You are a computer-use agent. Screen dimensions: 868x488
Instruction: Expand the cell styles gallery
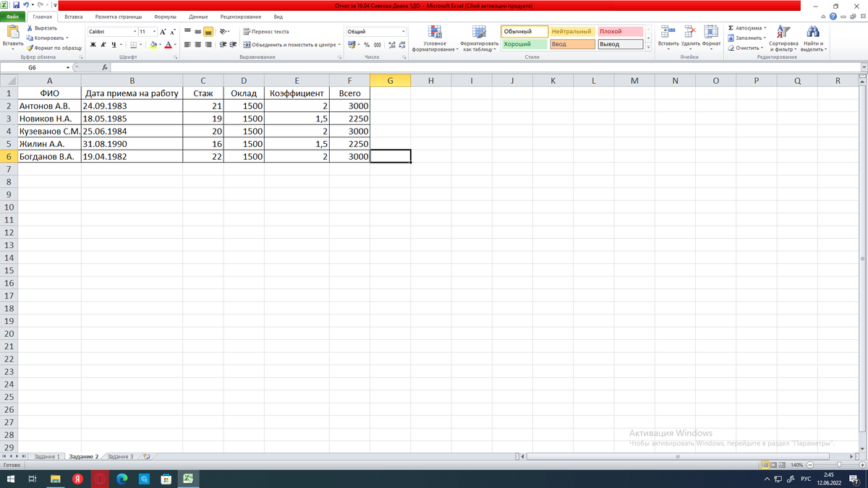pos(648,48)
